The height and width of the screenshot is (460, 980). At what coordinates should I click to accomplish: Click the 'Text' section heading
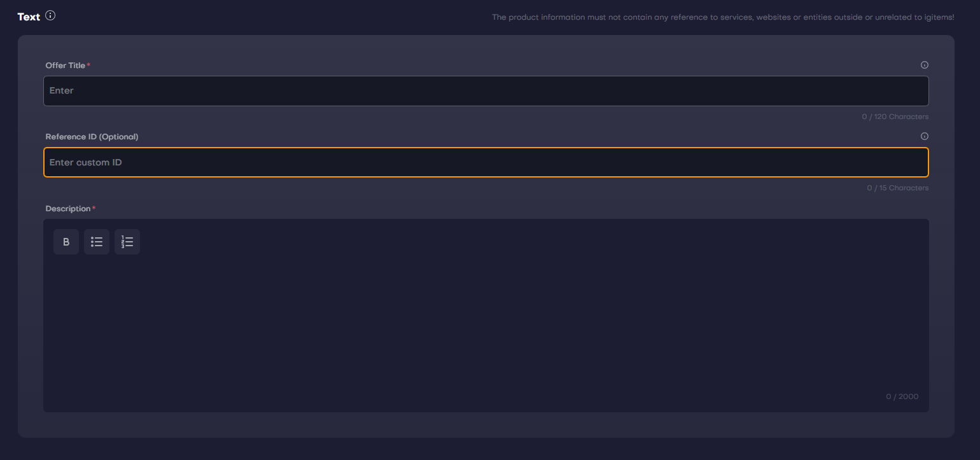tap(29, 17)
